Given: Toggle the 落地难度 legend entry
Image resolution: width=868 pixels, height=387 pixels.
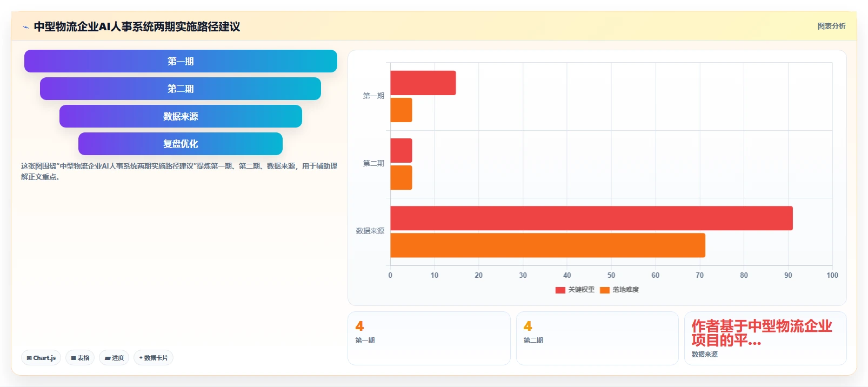Looking at the screenshot, I should tap(619, 290).
